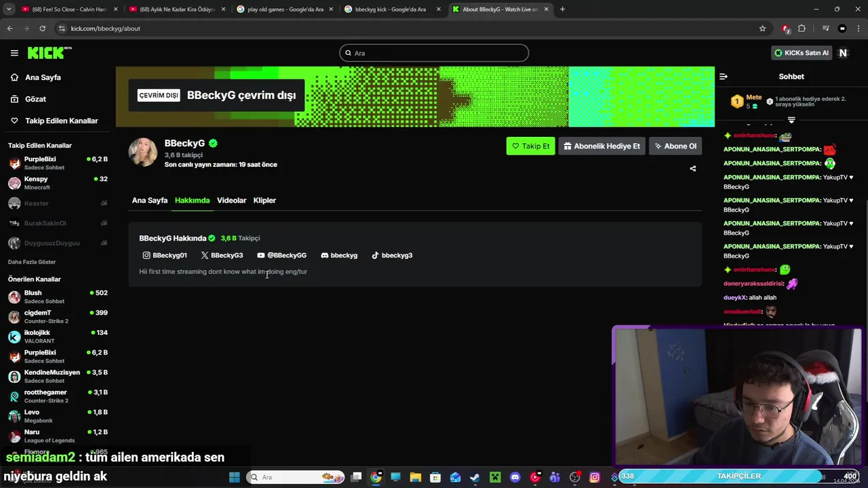Open the Windows Start menu
This screenshot has height=488, width=868.
pos(235,477)
